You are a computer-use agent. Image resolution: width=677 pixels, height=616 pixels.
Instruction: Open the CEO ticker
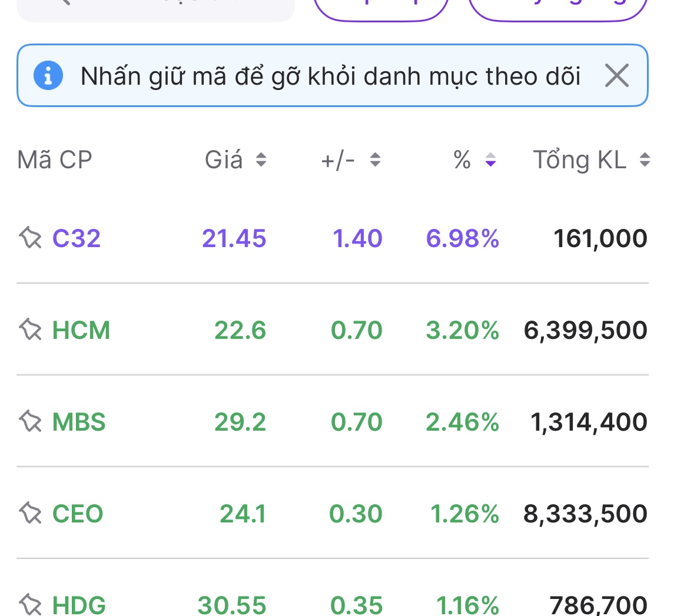point(78,514)
